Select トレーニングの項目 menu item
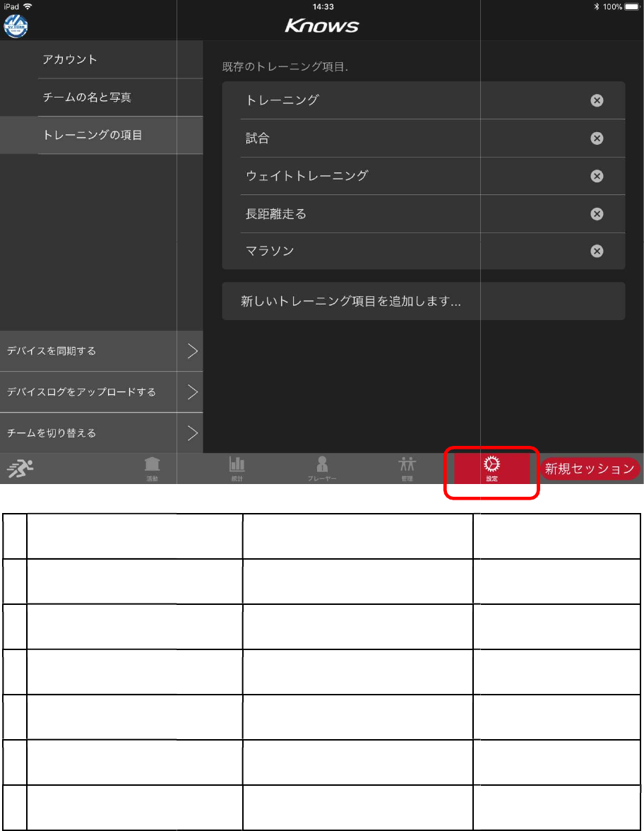 [102, 135]
